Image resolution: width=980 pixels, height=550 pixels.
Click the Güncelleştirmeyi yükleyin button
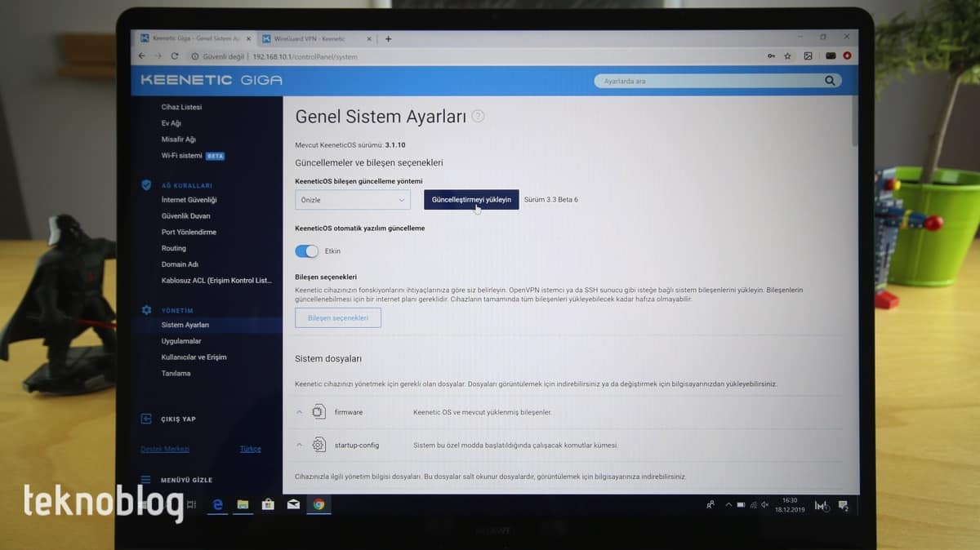(471, 200)
